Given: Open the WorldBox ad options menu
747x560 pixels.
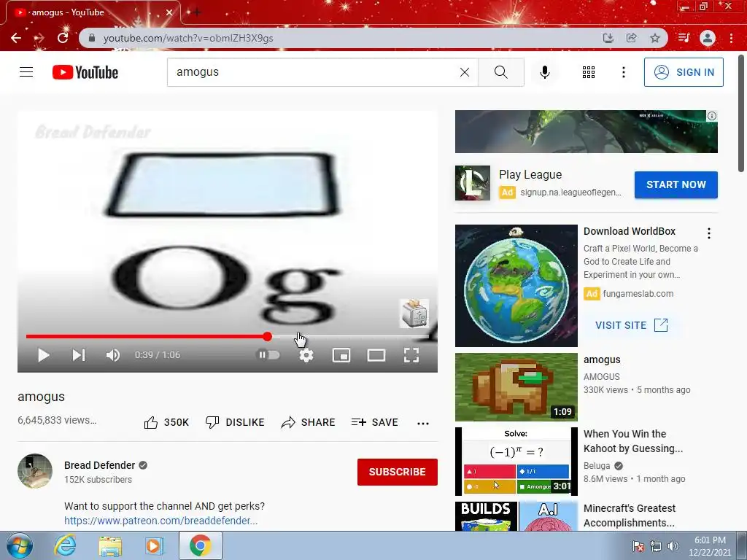Looking at the screenshot, I should [709, 233].
